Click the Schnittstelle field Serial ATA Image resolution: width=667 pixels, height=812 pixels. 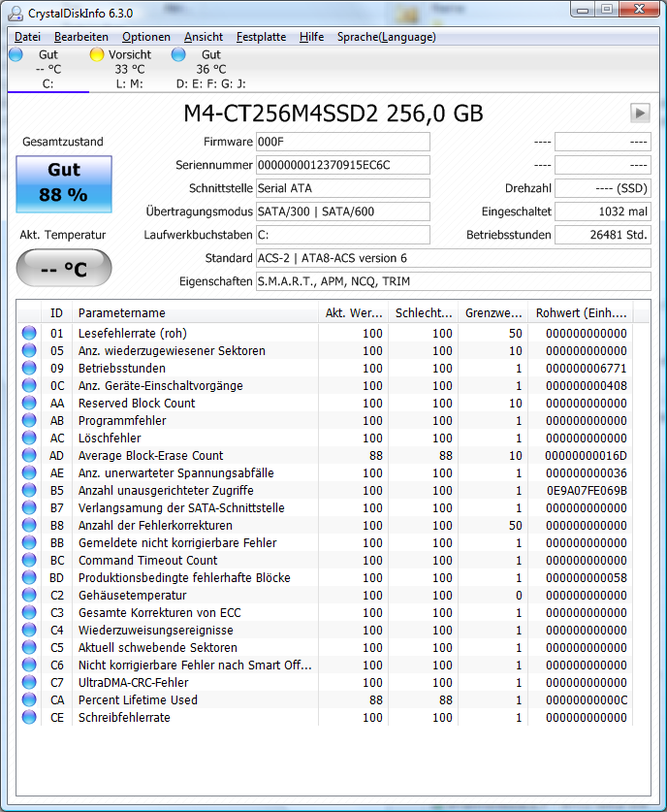pos(343,188)
